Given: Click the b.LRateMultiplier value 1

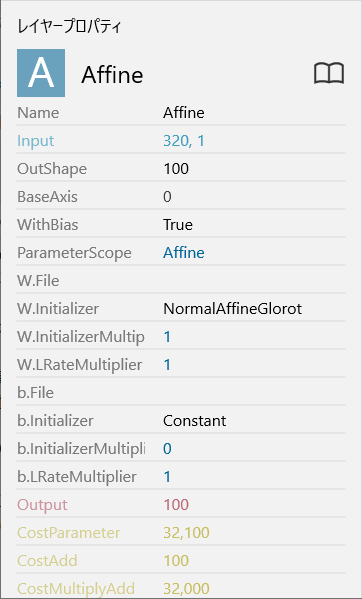Looking at the screenshot, I should 167,477.
